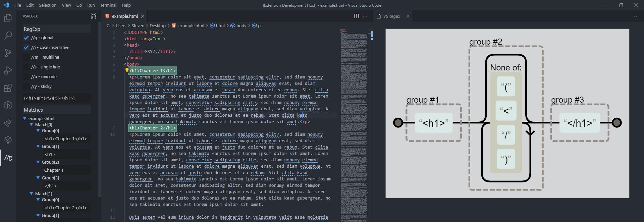
Task: Enable the //s - single line flag
Action: [26, 67]
